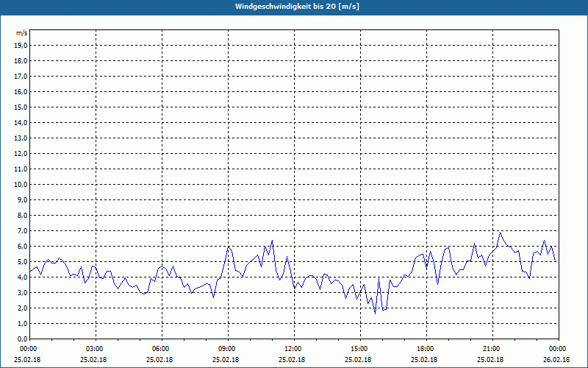Click the 15,0 y-axis label
This screenshot has width=588, height=368.
tap(21, 107)
